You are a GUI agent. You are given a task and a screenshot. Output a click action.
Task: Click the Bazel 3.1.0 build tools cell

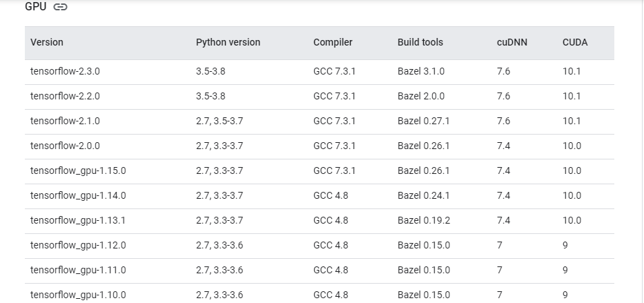(421, 71)
